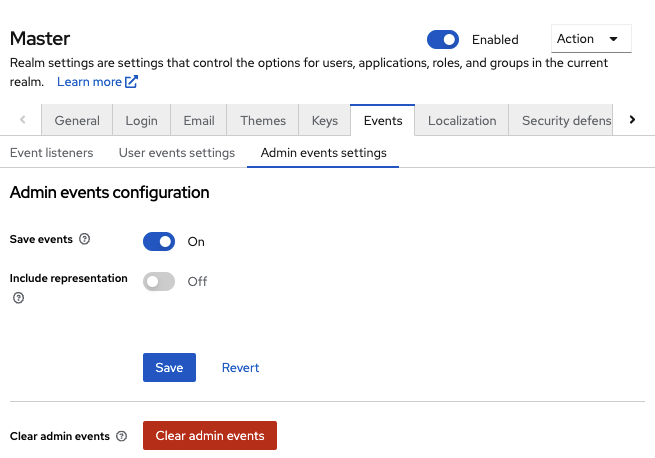
Task: Click the Save events help icon
Action: click(84, 240)
